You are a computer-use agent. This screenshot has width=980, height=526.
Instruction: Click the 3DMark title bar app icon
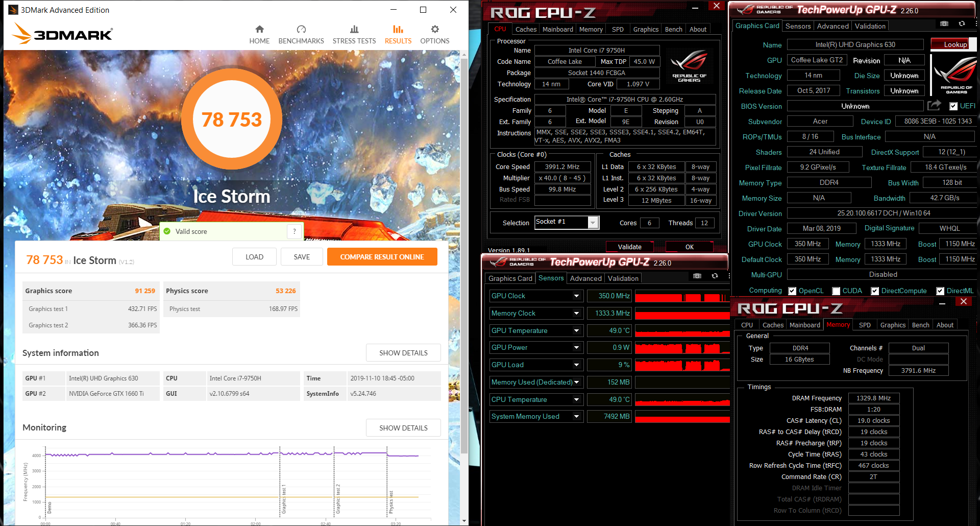pyautogui.click(x=13, y=10)
